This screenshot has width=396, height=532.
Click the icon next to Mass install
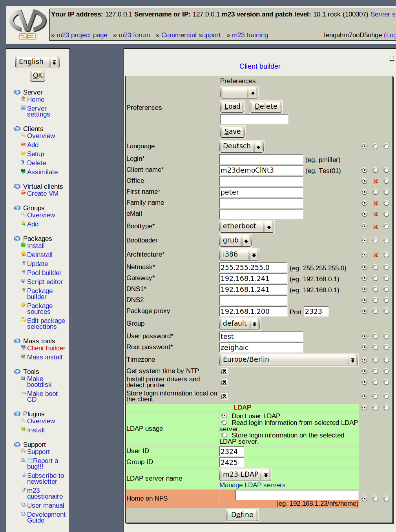23,357
